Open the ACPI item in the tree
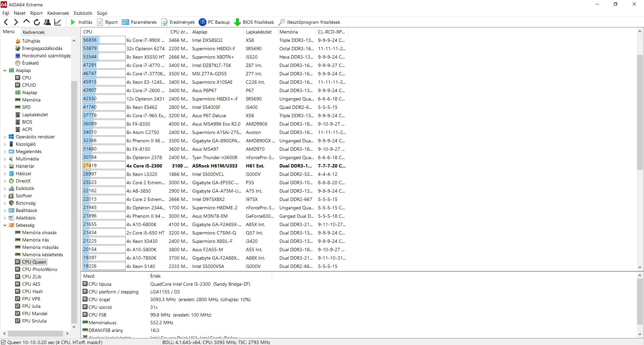This screenshot has height=345, width=644. point(23,129)
